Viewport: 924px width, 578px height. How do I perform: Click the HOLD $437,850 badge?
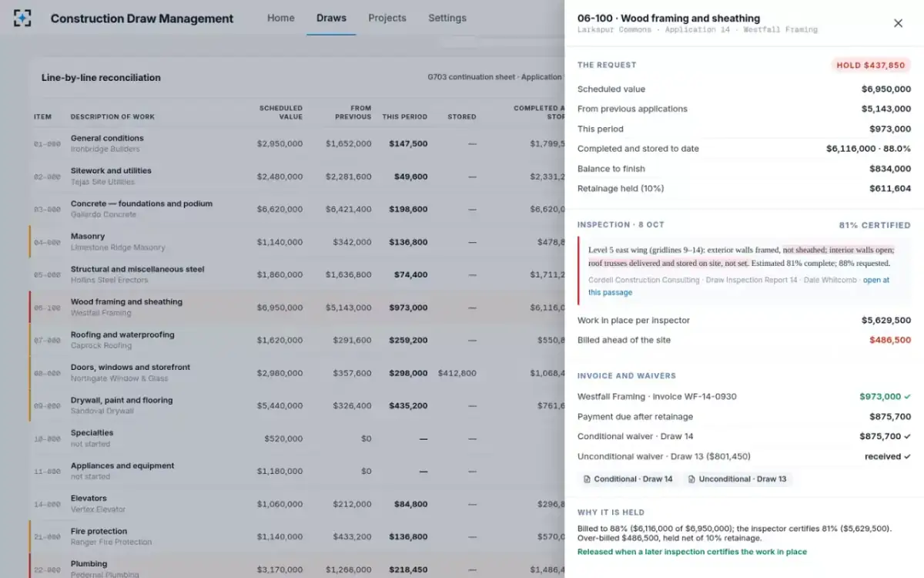pos(871,66)
